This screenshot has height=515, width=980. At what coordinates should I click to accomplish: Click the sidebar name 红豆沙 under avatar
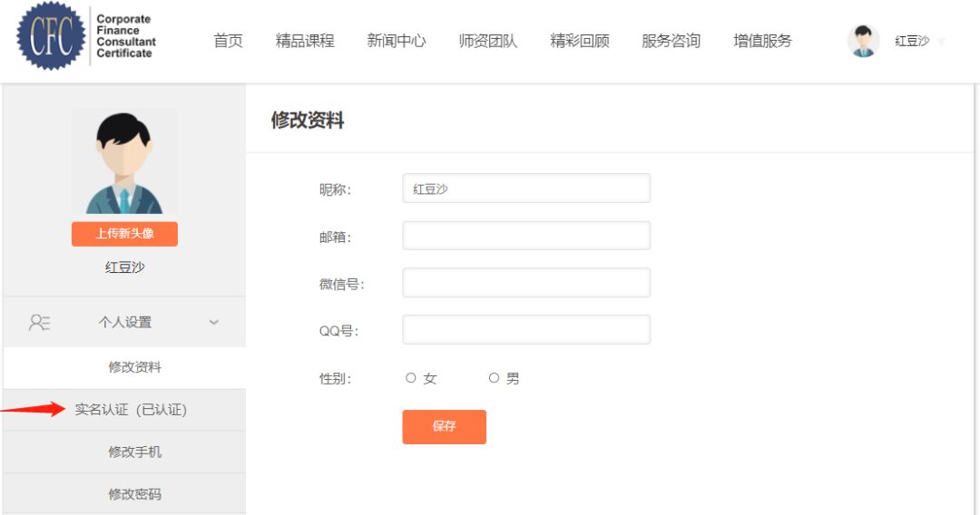[x=124, y=267]
